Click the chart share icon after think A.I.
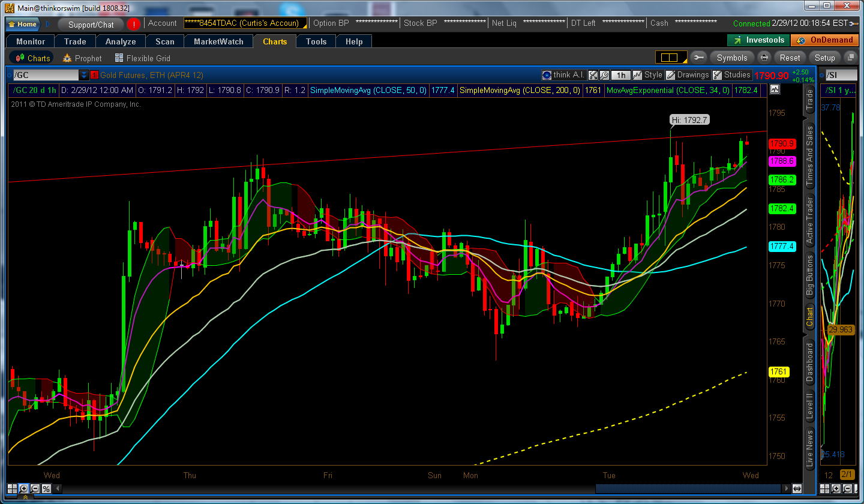This screenshot has height=504, width=864. pos(593,75)
